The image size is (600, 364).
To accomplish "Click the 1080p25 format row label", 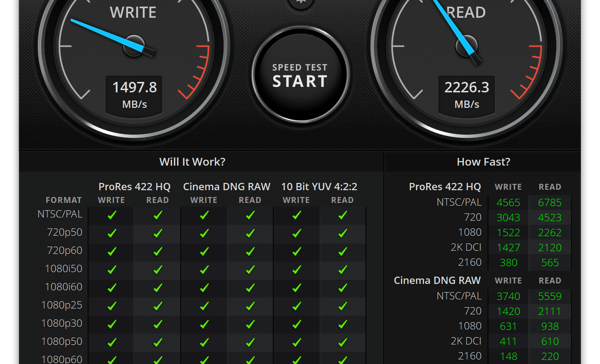I will [x=62, y=305].
